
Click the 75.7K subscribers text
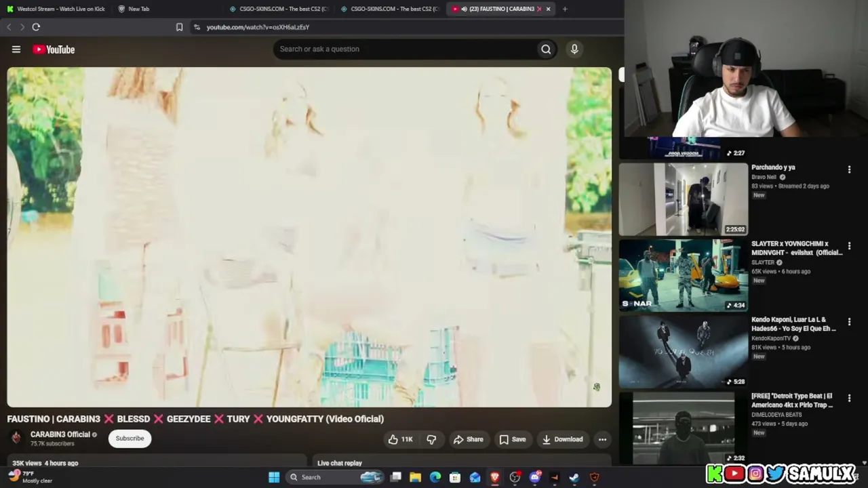pos(52,444)
